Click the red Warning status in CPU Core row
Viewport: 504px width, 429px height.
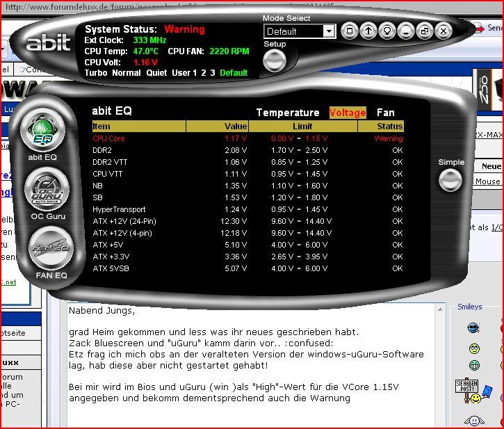[389, 138]
